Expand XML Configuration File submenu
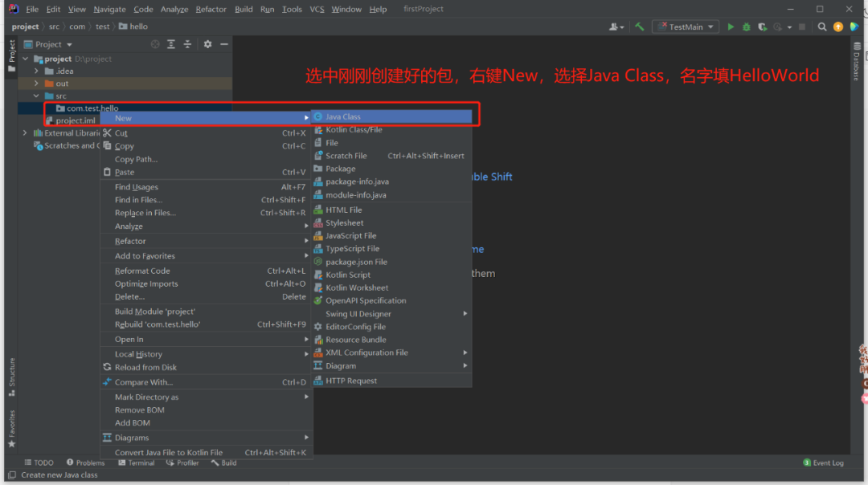This screenshot has width=868, height=485. [392, 353]
